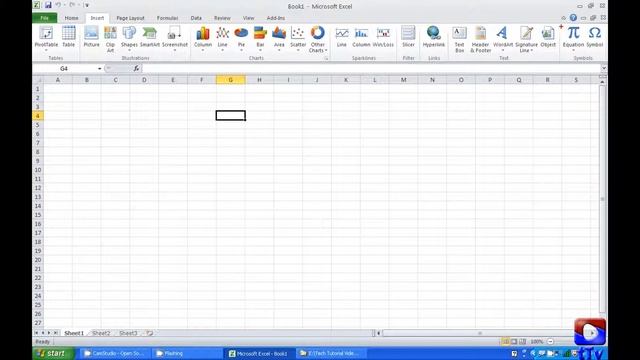Screen dimensions: 640x360
Task: Switch to Sheet2 tab
Action: (x=101, y=333)
